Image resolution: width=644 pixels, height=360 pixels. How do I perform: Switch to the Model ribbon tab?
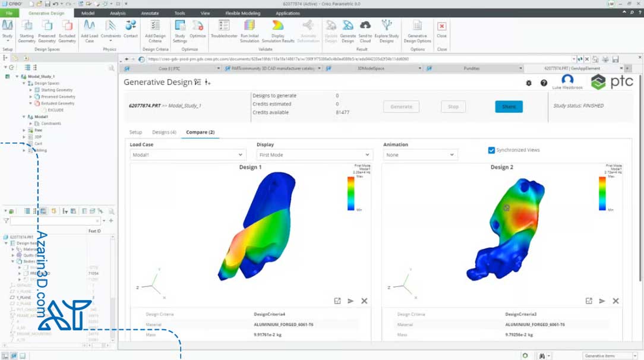88,13
